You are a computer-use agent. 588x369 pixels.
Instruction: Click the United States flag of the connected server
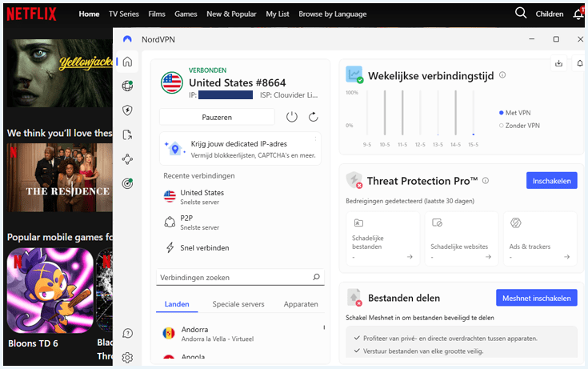(172, 82)
